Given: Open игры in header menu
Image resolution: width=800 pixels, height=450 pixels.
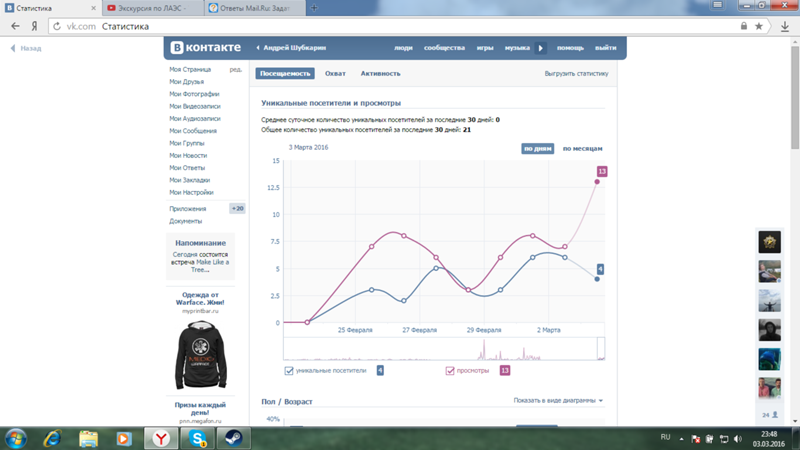Looking at the screenshot, I should point(485,48).
